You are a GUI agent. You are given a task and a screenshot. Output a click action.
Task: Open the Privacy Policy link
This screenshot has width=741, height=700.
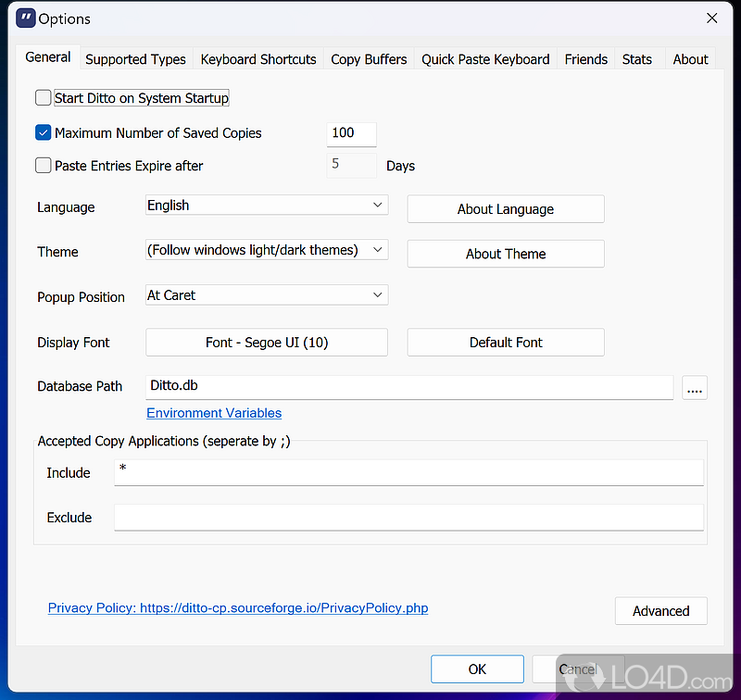point(237,607)
